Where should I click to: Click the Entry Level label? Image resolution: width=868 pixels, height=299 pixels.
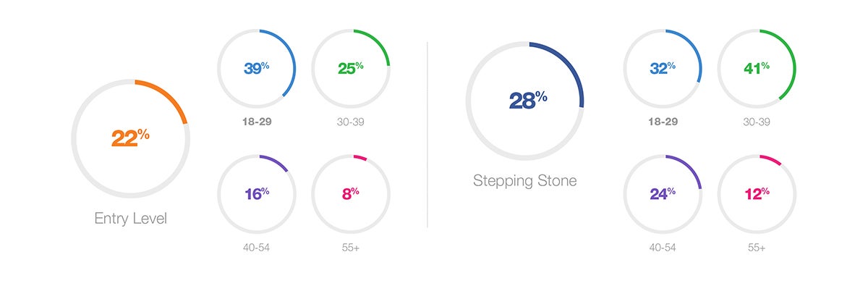[x=131, y=218]
